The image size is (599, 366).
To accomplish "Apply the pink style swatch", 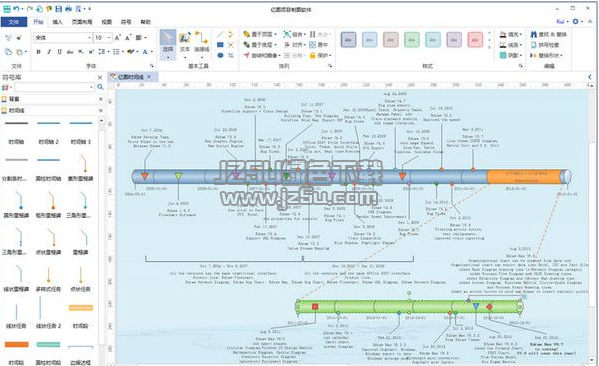I will tap(475, 39).
